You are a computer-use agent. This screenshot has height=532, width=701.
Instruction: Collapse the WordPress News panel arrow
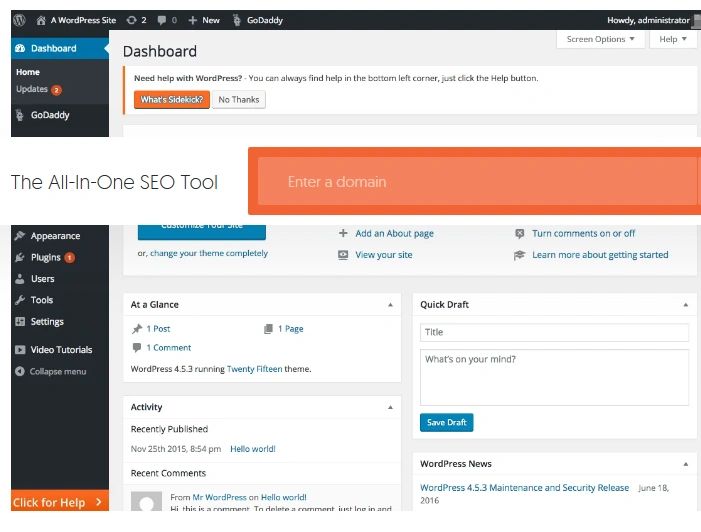pos(685,464)
